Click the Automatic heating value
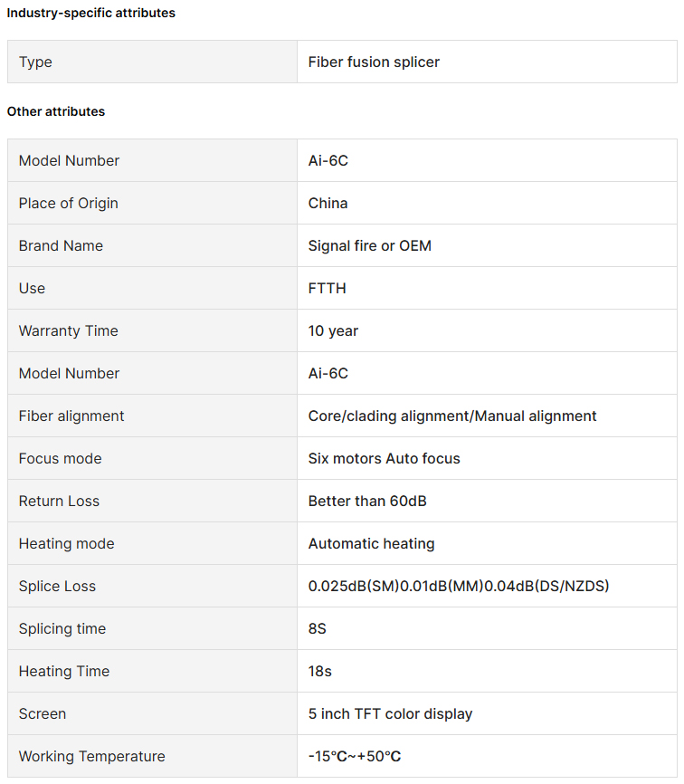 click(371, 543)
